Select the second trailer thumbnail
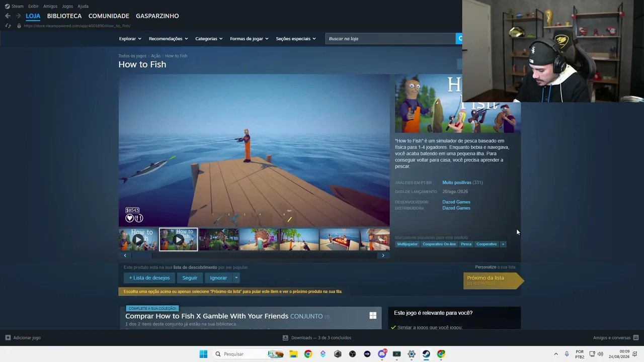644x362 pixels. tap(178, 239)
